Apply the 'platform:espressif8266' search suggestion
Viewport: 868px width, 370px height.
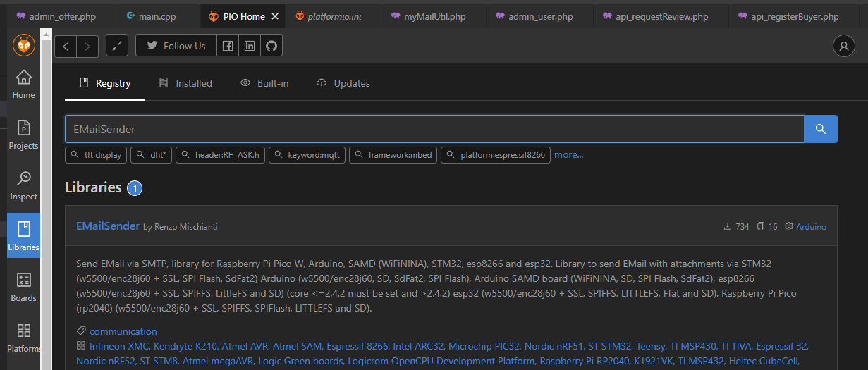click(496, 155)
